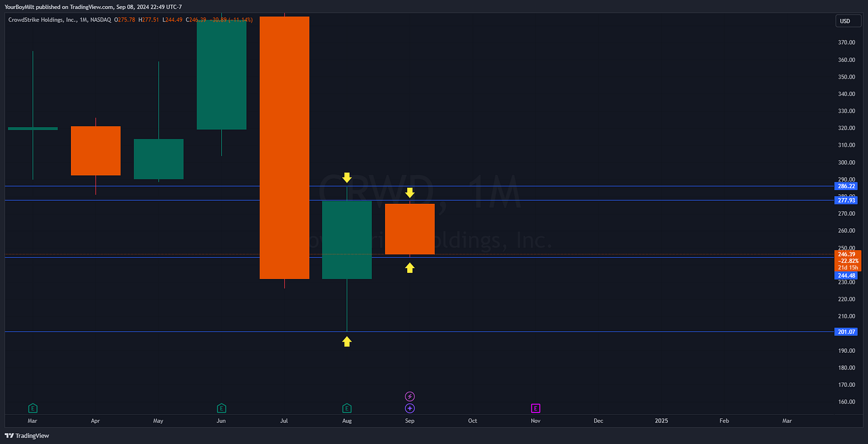Click the Feb label on the time axis
This screenshot has height=444, width=868.
click(x=724, y=421)
